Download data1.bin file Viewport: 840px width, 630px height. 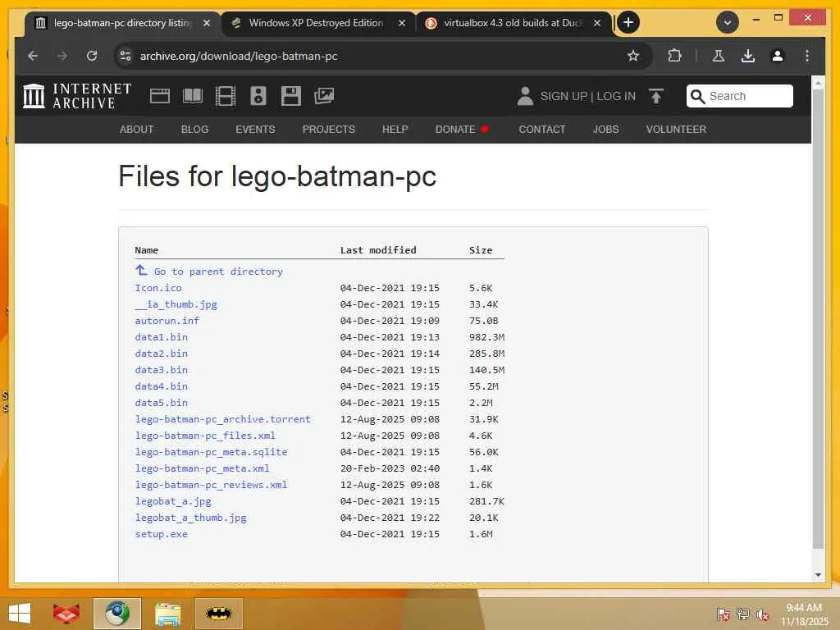[162, 337]
